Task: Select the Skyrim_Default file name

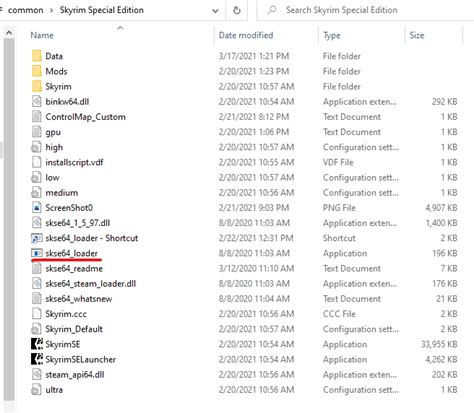Action: click(x=74, y=329)
